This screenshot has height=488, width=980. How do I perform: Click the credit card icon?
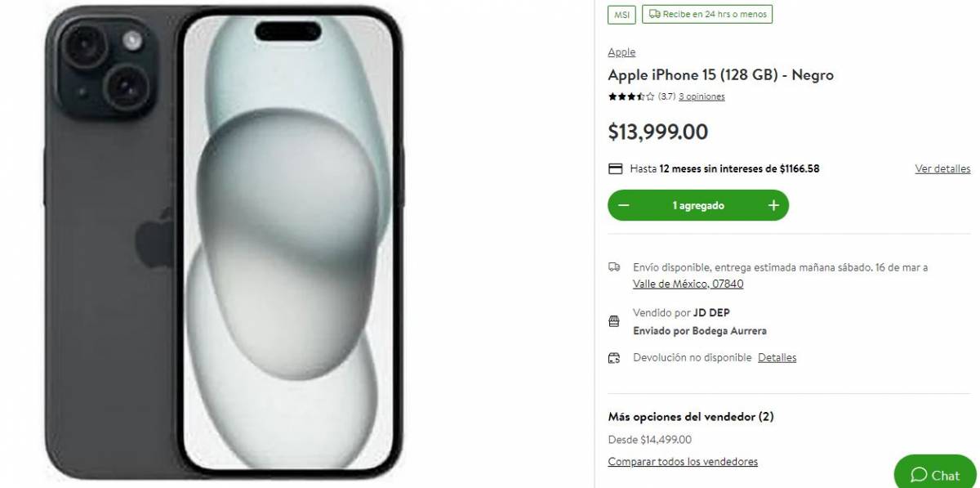point(616,169)
